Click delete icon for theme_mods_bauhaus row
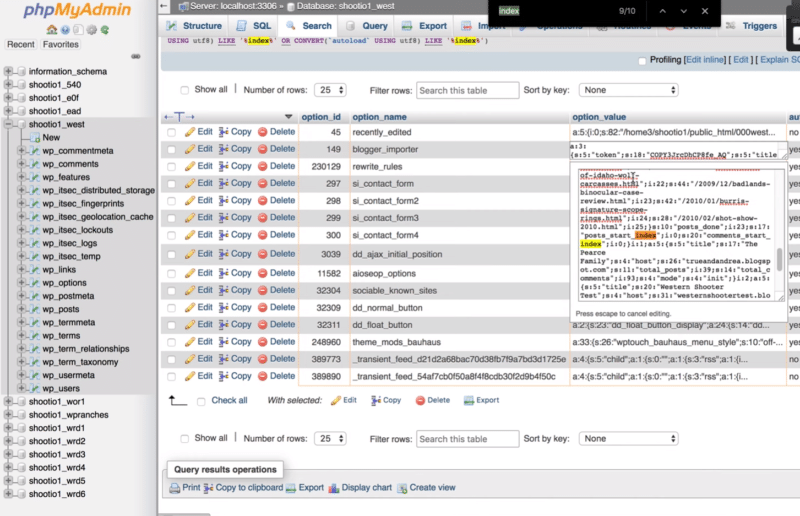Image resolution: width=800 pixels, height=516 pixels. point(262,342)
